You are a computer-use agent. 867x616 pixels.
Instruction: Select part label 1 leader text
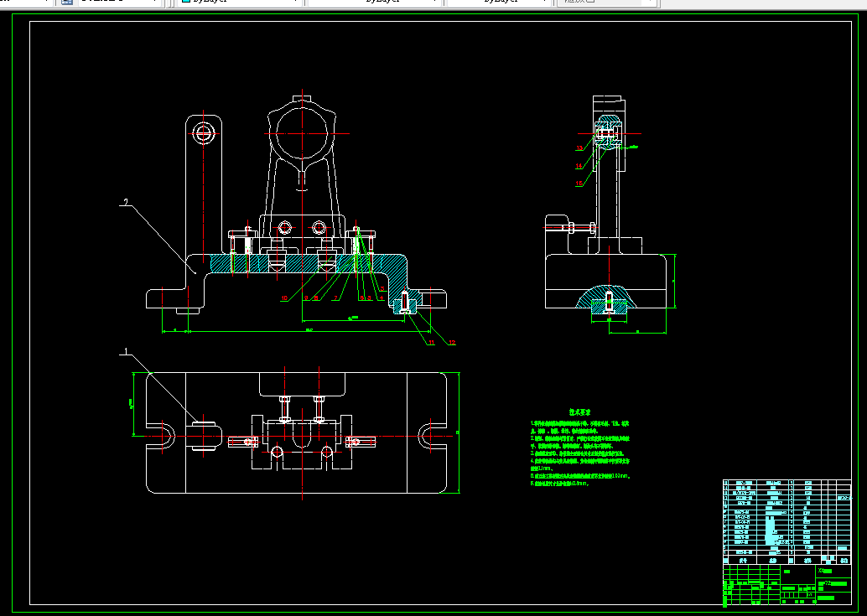click(x=126, y=353)
